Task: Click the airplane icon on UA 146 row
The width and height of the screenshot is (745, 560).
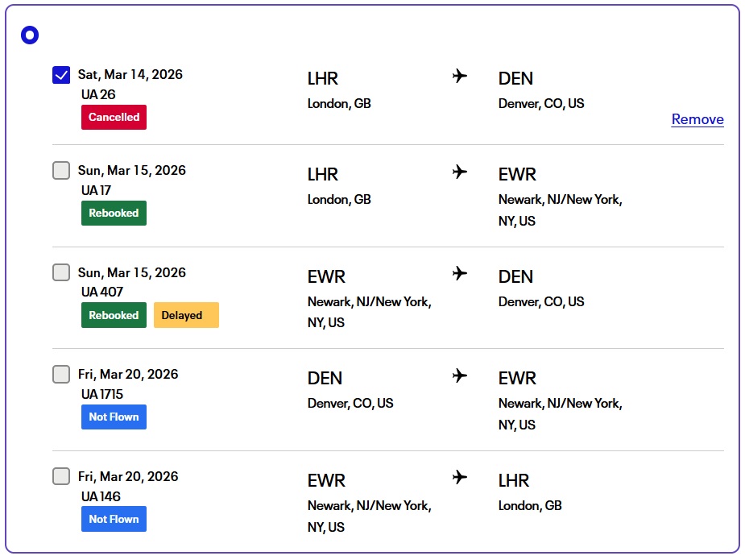Action: [x=460, y=478]
